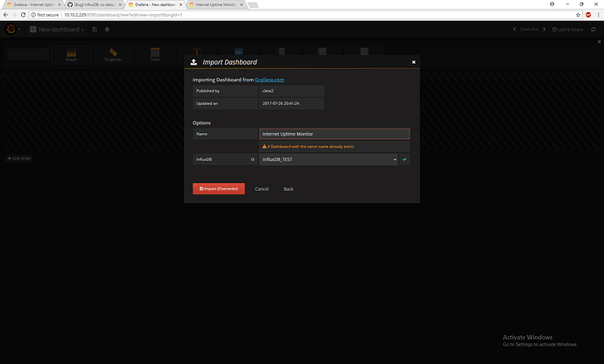
Task: Open dashboard settings gear icon
Action: click(x=107, y=29)
